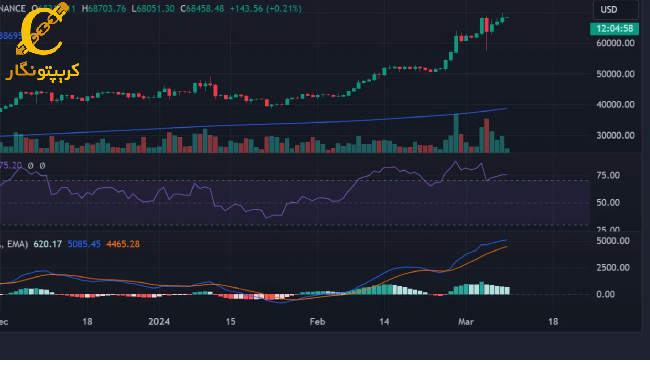
Task: Click the MACD histogram value 620.17
Action: (x=48, y=244)
